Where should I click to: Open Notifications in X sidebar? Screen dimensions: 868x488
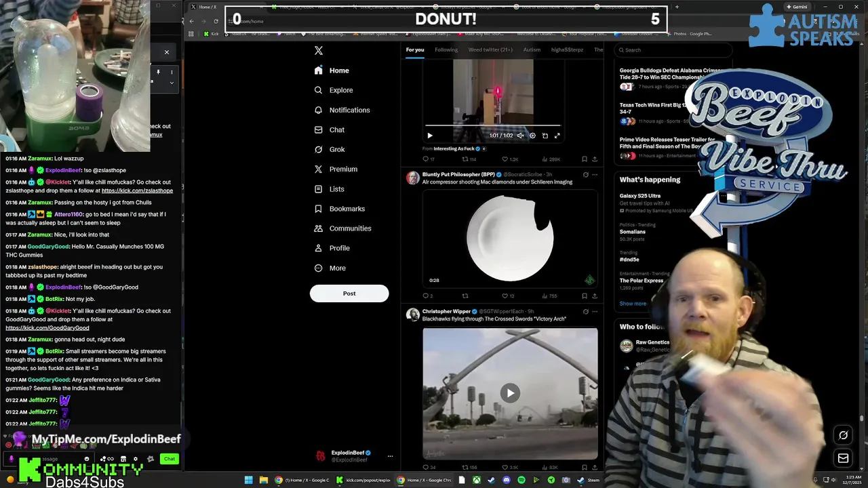coord(342,110)
